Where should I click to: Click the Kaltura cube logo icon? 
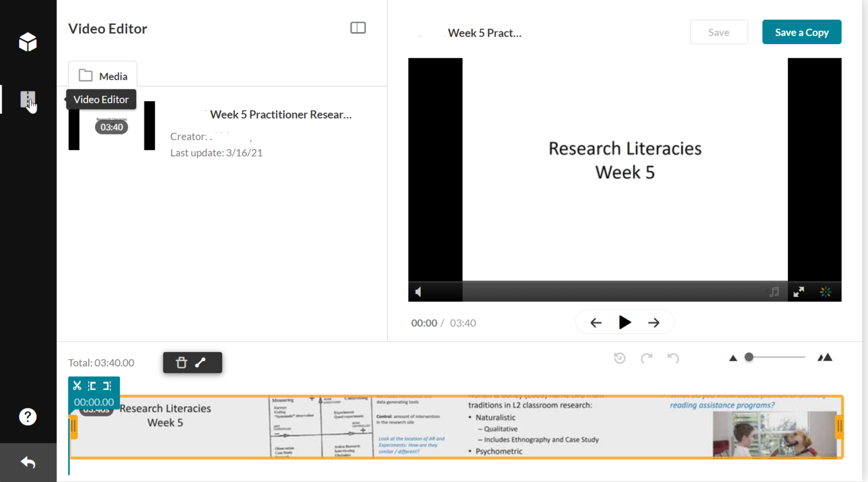(x=28, y=42)
